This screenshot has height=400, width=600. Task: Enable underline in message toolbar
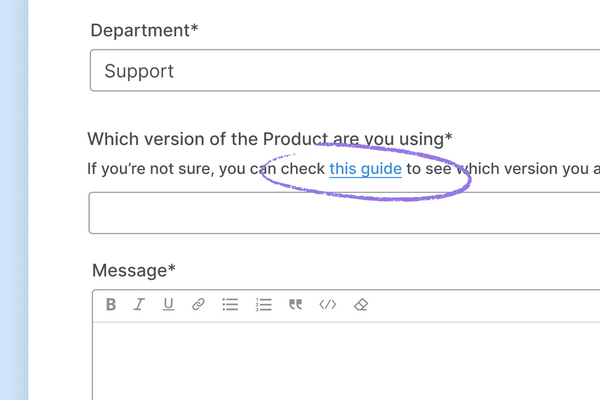coord(168,305)
